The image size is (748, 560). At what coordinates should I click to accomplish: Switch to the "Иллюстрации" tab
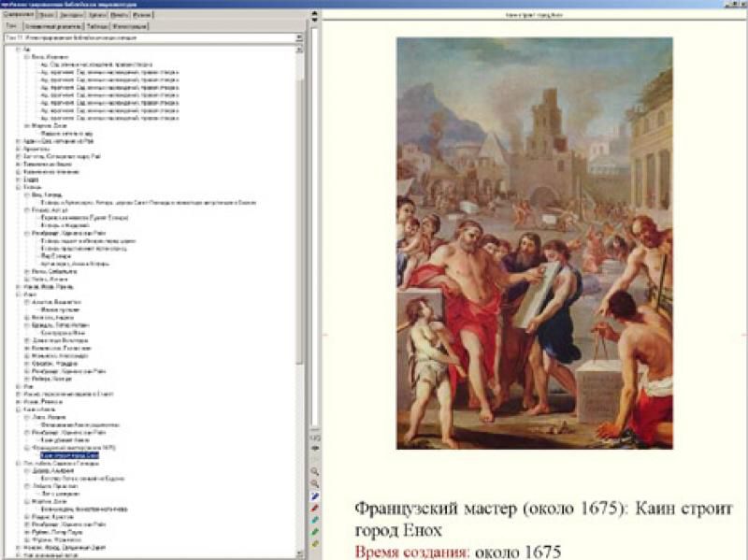(127, 27)
